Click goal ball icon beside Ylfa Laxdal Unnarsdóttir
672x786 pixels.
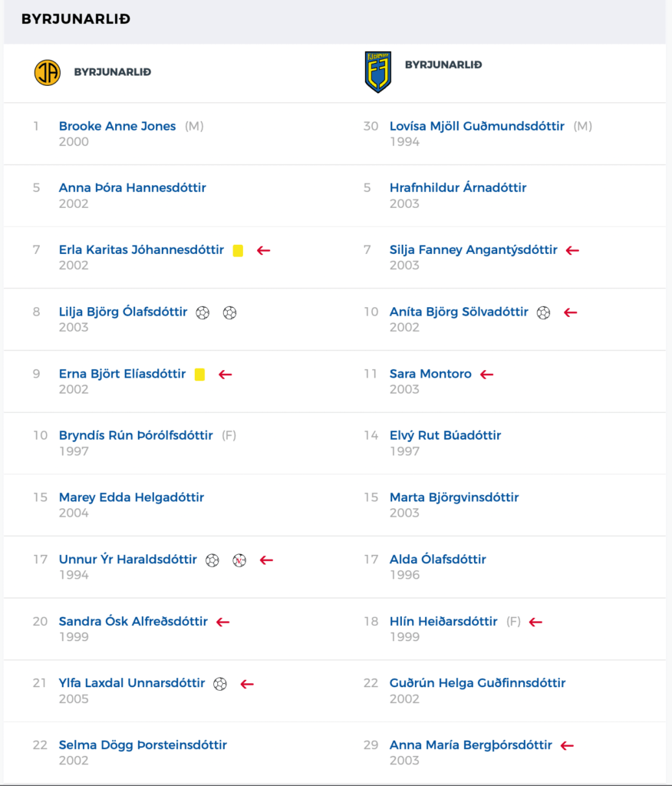coord(220,684)
